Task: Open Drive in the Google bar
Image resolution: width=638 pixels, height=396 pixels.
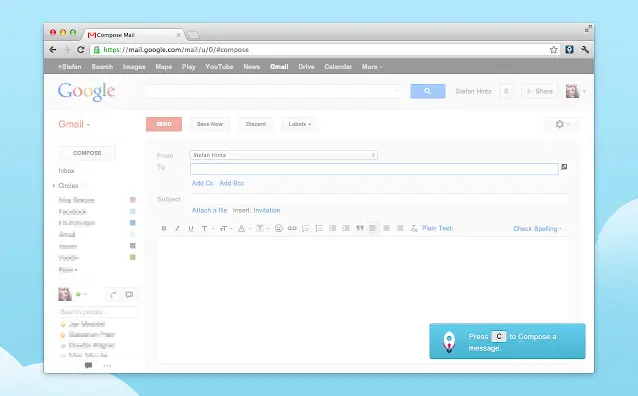Action: click(306, 67)
